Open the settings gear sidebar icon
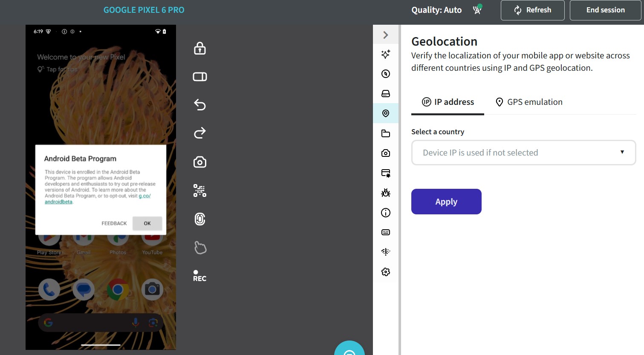The width and height of the screenshot is (644, 355). click(386, 272)
